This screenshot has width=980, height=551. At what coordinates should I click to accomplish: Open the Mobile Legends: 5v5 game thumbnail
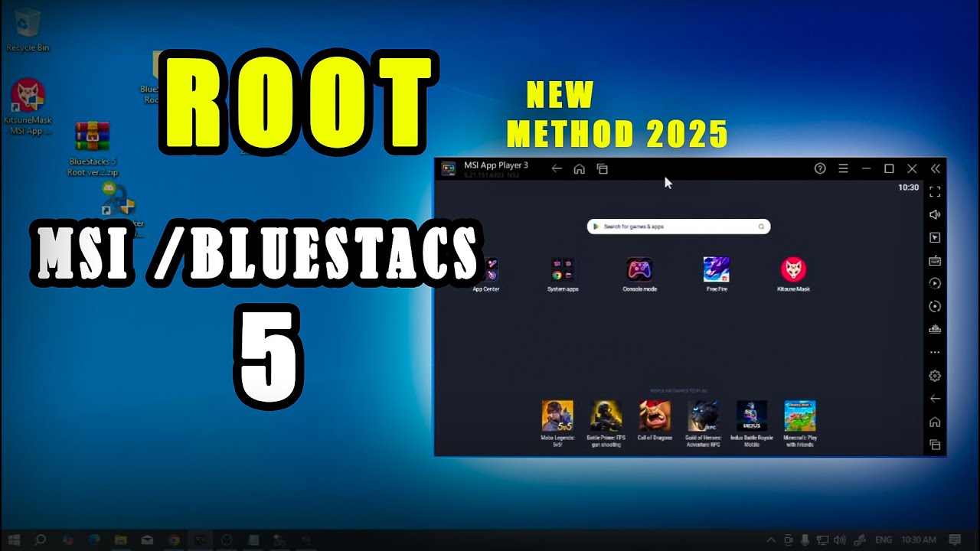point(557,416)
